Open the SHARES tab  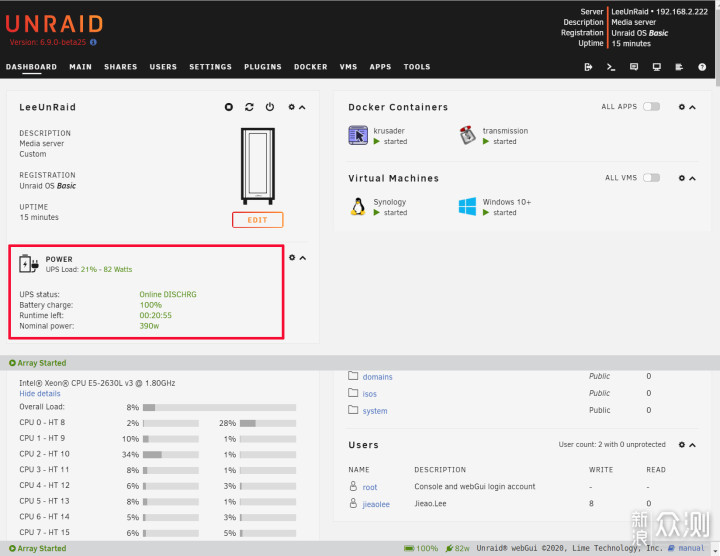coord(121,67)
